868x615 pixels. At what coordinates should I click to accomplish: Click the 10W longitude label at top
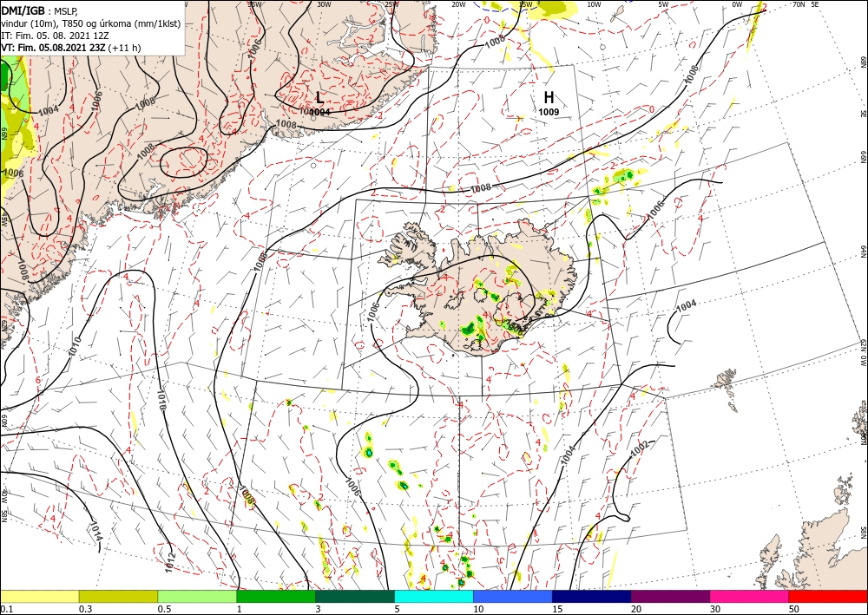click(594, 4)
